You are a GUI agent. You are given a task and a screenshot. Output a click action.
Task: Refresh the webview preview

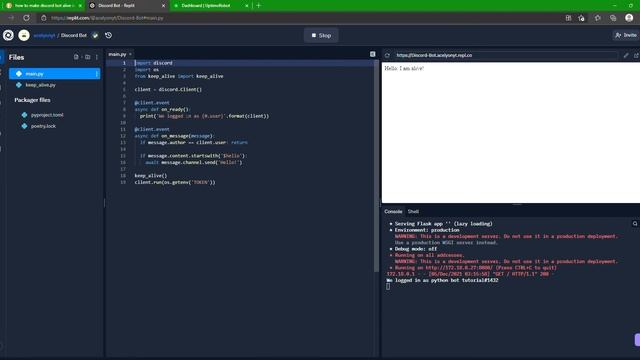387,55
